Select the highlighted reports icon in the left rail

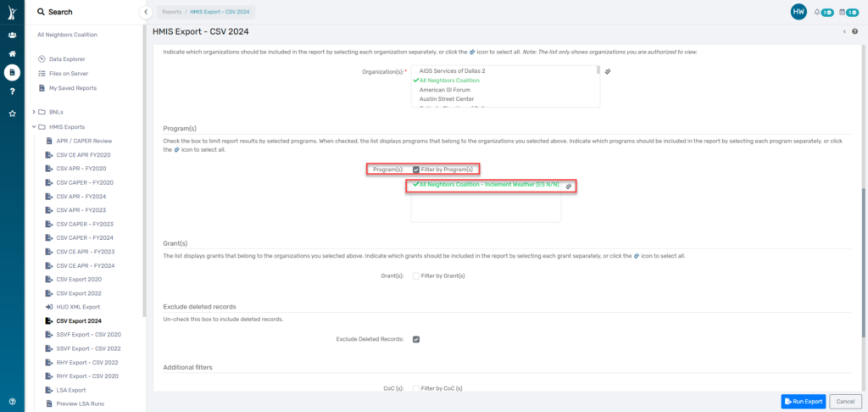click(12, 73)
